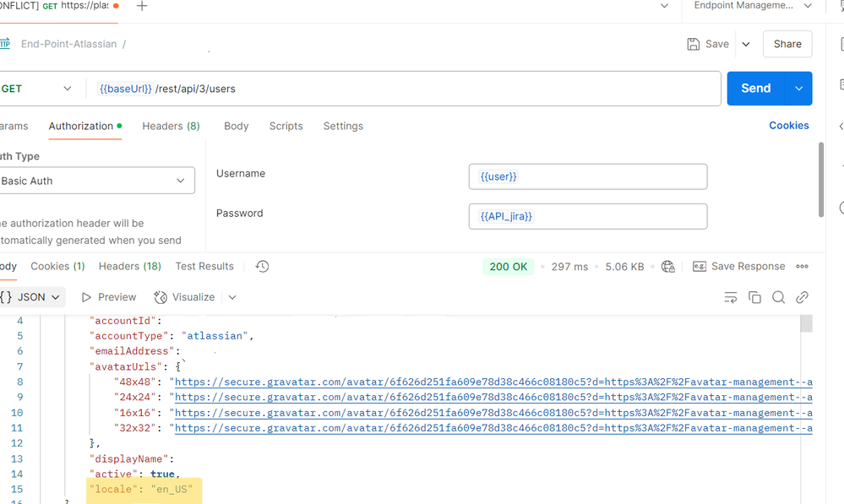Expand the tabs overflow chevron

click(x=664, y=6)
